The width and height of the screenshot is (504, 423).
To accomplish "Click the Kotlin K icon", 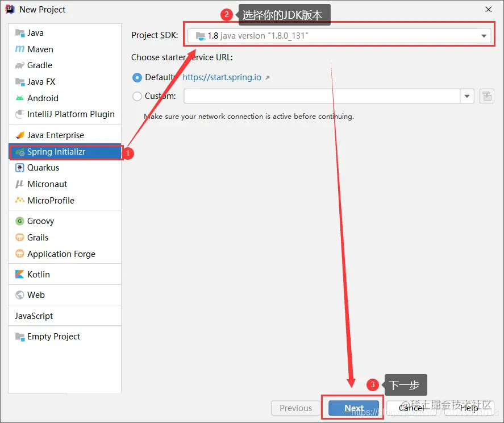I will (20, 275).
